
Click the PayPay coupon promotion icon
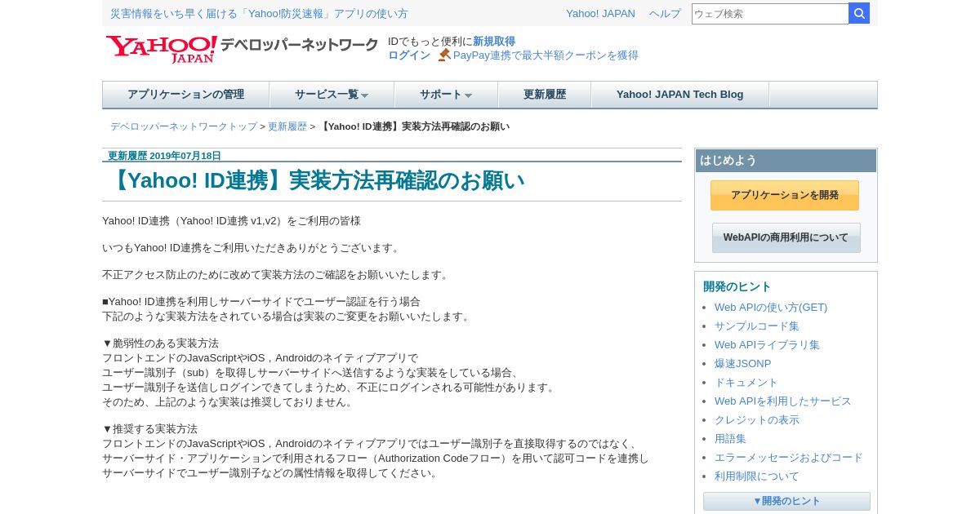tap(444, 55)
